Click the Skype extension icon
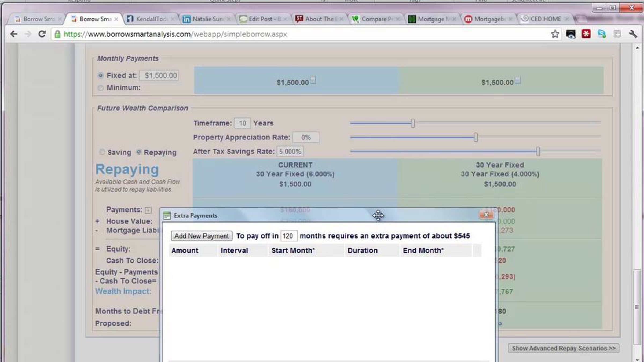 602,34
